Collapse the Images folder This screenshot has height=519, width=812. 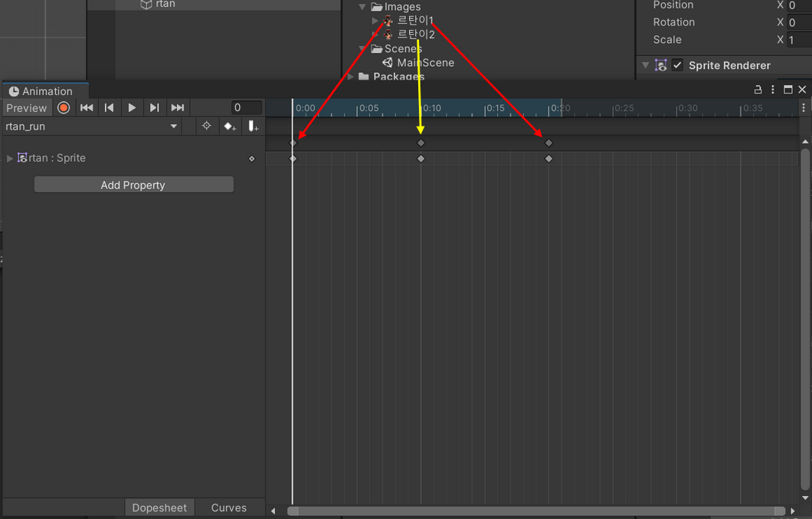pyautogui.click(x=362, y=7)
